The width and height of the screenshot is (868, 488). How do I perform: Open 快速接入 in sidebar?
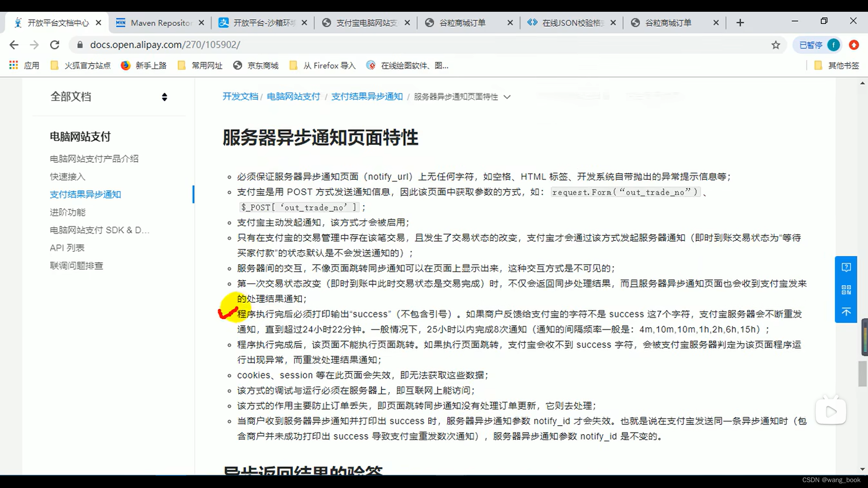67,177
